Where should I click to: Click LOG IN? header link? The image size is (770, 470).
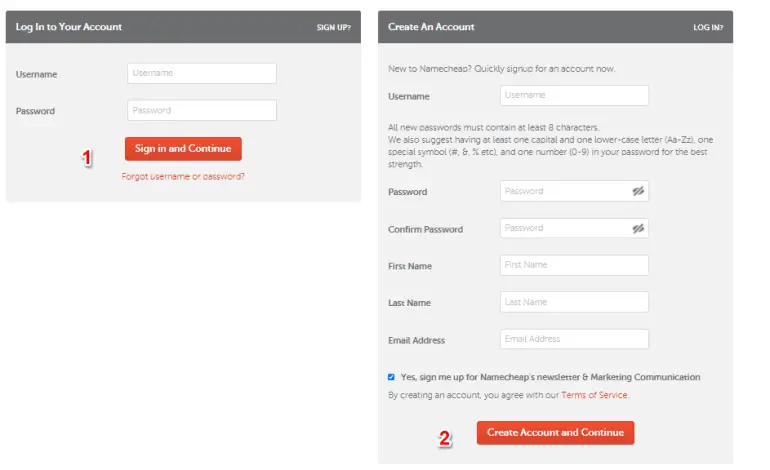(x=708, y=28)
